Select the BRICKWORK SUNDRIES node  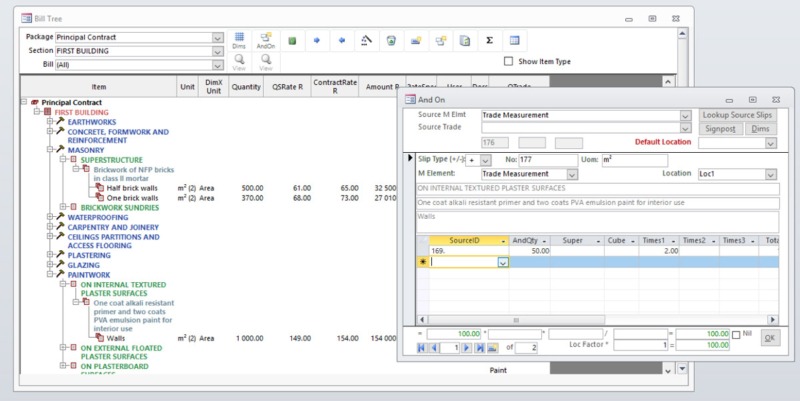point(119,208)
